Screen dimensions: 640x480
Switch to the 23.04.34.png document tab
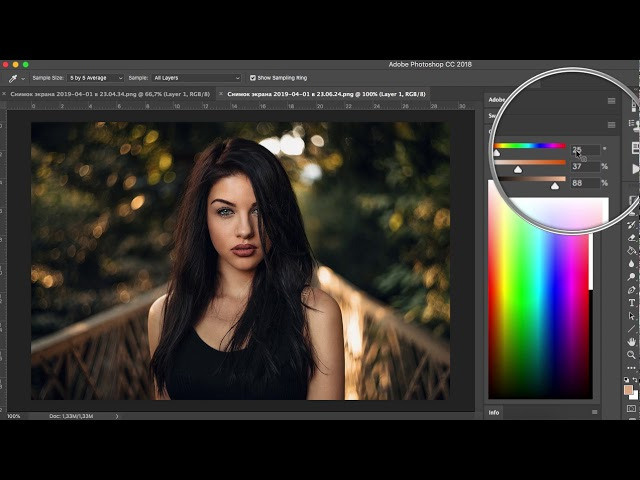tap(110, 93)
